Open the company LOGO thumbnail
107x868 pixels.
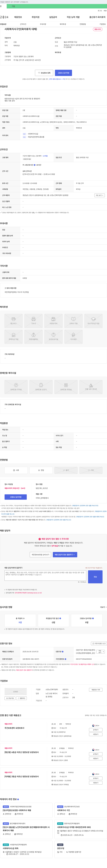[15, 691]
